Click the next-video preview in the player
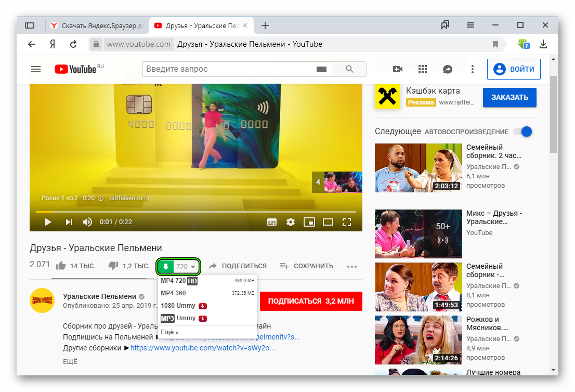The width and height of the screenshot is (575, 392). (x=337, y=182)
